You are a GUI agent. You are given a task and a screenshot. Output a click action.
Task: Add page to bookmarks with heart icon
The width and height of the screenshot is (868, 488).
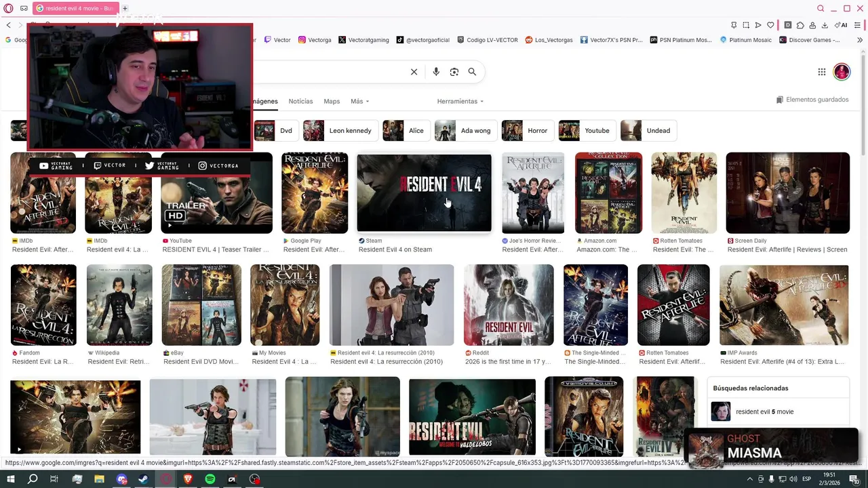coord(770,25)
